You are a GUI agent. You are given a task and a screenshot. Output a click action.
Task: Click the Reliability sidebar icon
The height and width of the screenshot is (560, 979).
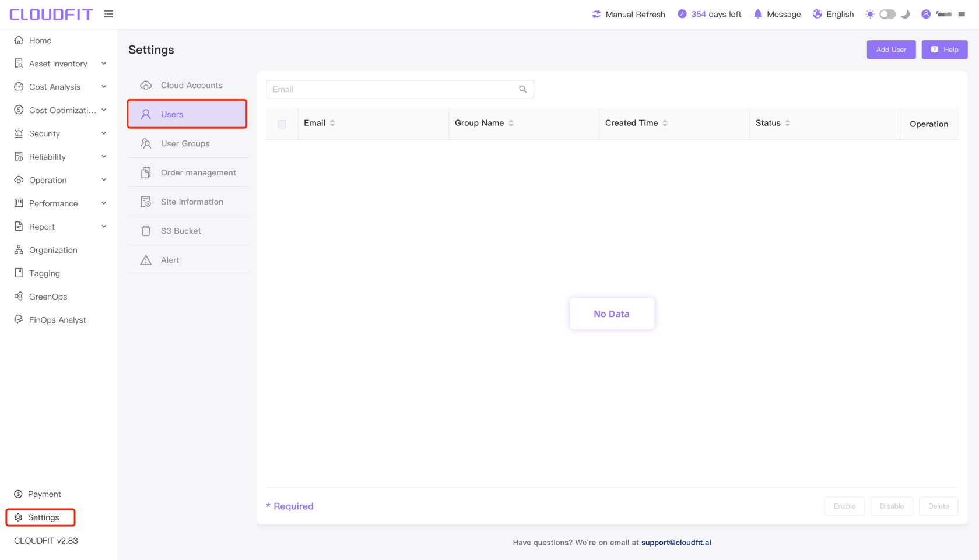(19, 157)
